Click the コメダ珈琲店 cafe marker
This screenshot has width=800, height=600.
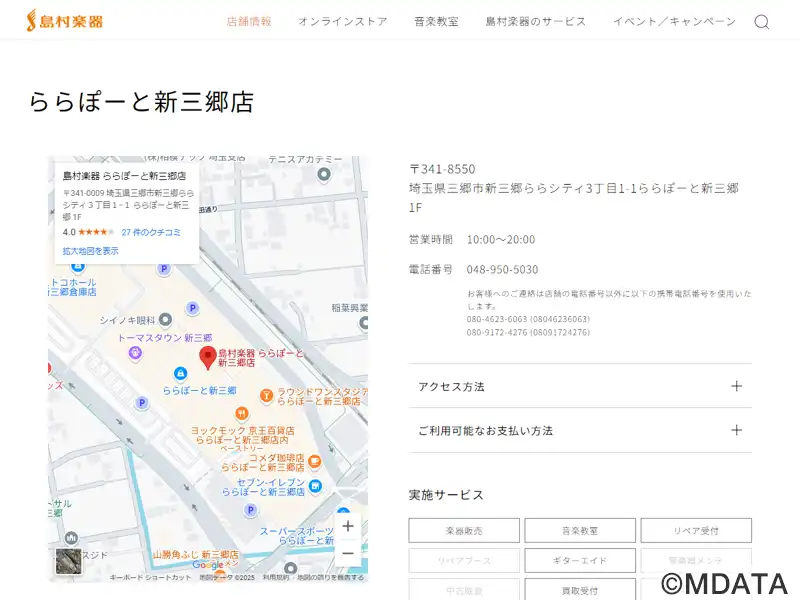(x=314, y=461)
